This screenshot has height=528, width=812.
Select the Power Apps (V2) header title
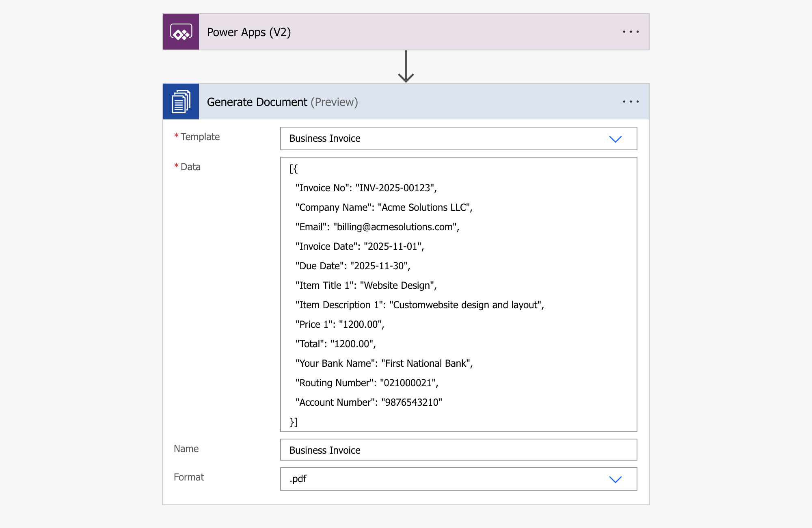point(249,32)
